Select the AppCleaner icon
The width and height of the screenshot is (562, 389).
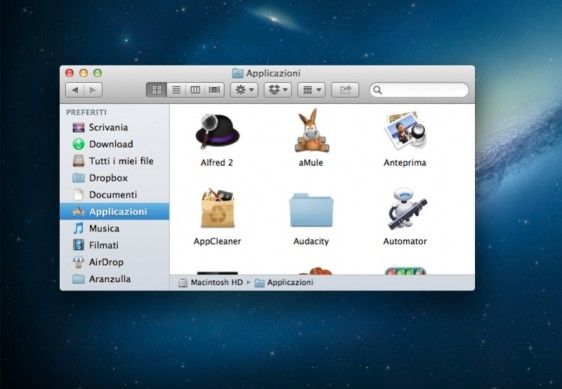click(x=218, y=209)
